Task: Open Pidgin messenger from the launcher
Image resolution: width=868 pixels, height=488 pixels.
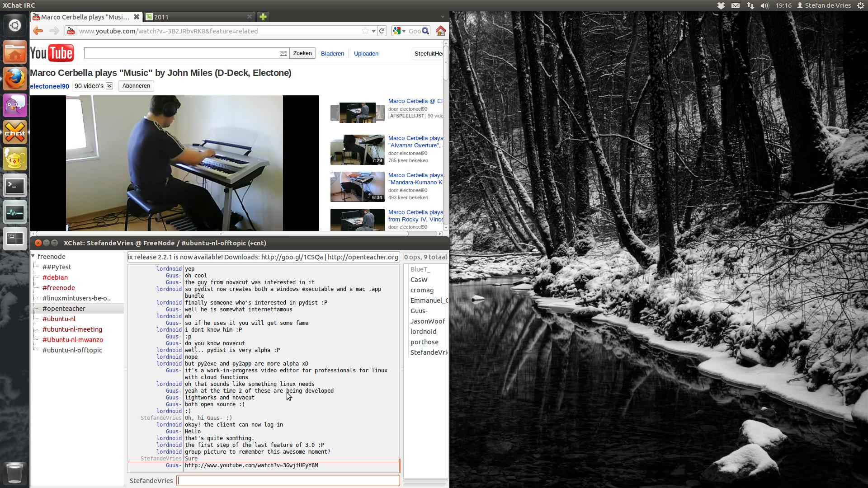Action: pyautogui.click(x=14, y=105)
